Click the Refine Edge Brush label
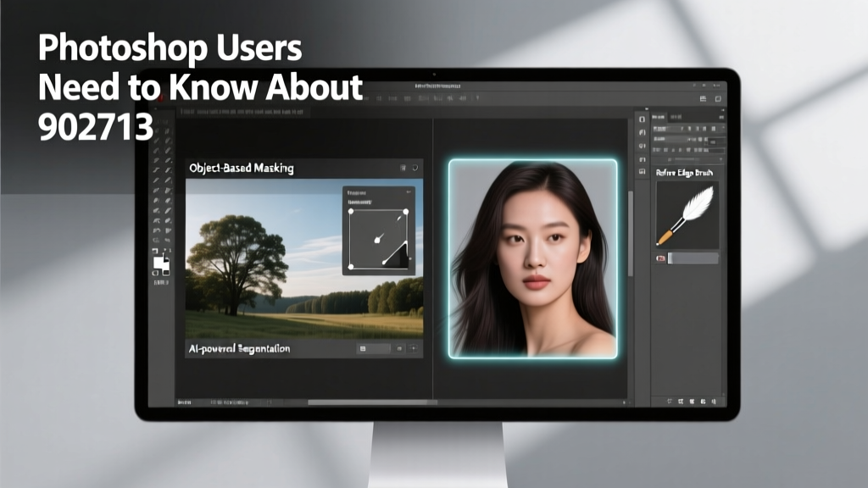 click(x=684, y=173)
